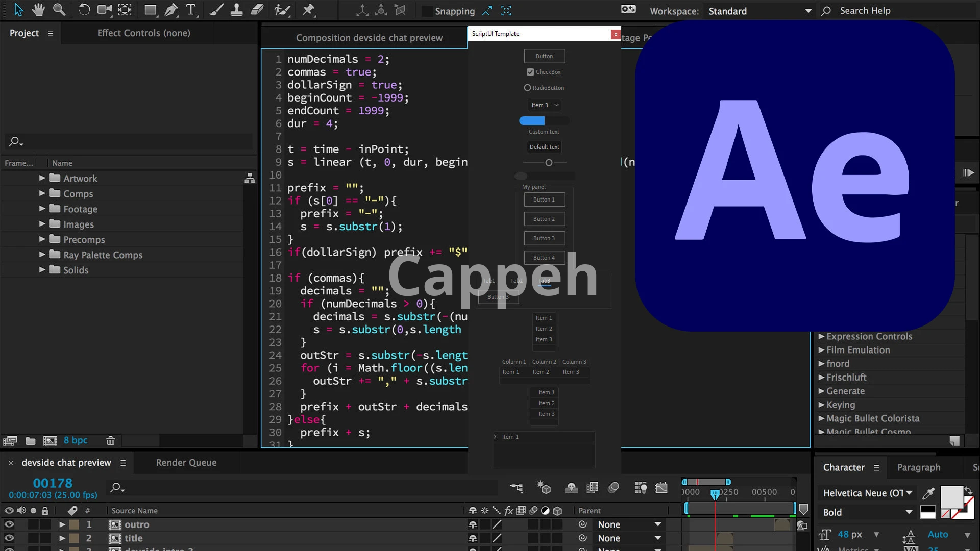Select the RadioButton option
Viewport: 980px width, 551px height.
(x=527, y=88)
